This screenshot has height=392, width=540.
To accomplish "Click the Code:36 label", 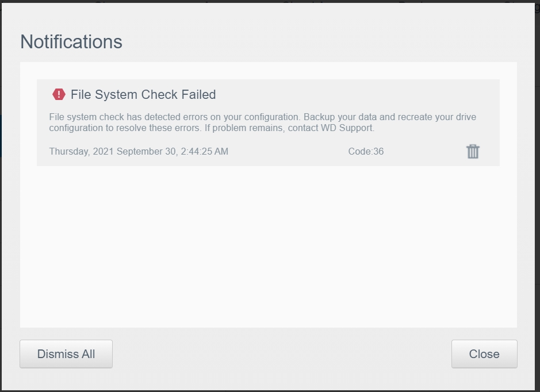I will tap(366, 151).
